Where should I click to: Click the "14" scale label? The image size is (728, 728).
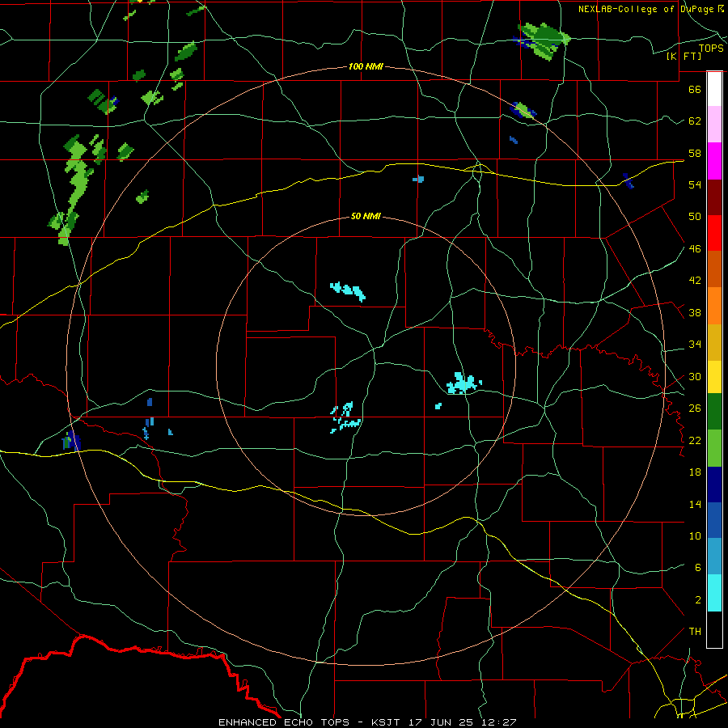pos(695,504)
